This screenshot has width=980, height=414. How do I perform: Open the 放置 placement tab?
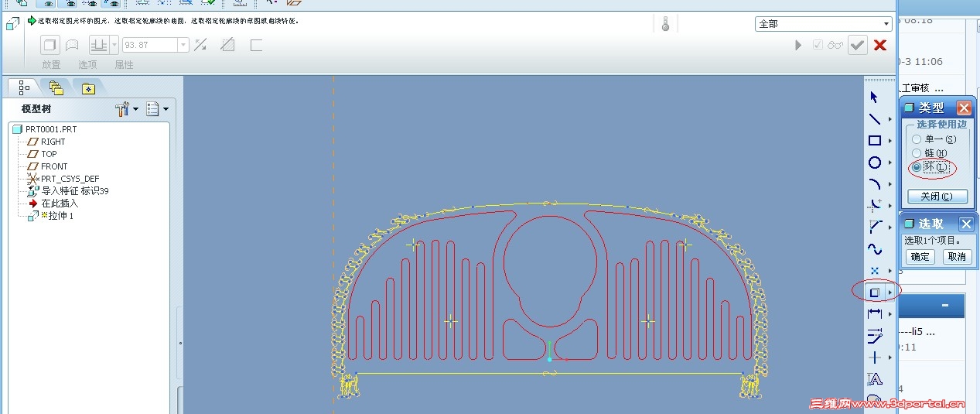(51, 65)
